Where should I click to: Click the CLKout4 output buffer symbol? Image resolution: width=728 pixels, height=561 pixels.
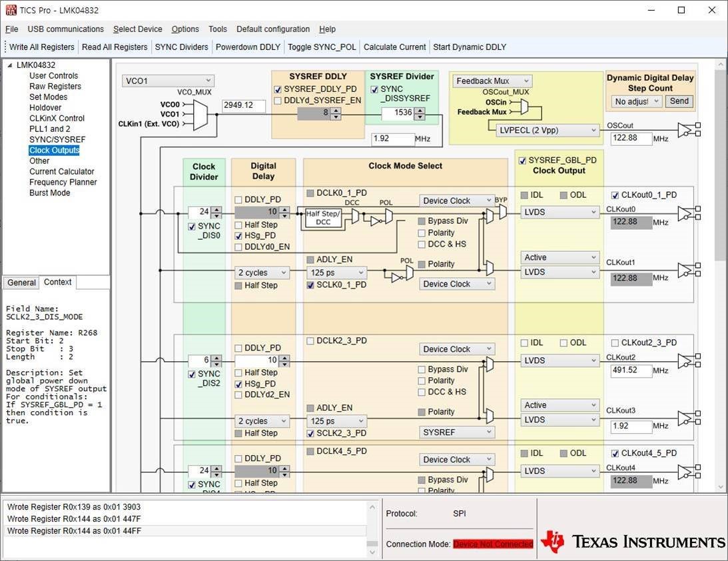[x=689, y=472]
